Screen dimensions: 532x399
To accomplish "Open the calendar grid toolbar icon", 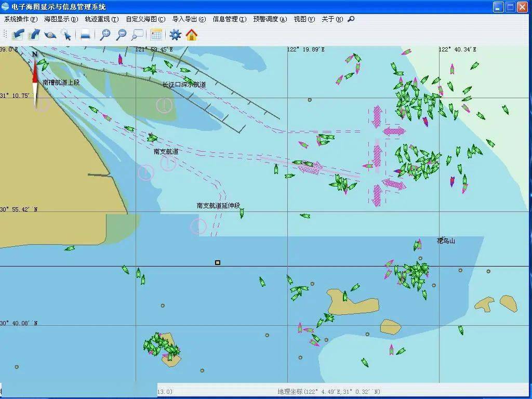I will click(x=156, y=35).
